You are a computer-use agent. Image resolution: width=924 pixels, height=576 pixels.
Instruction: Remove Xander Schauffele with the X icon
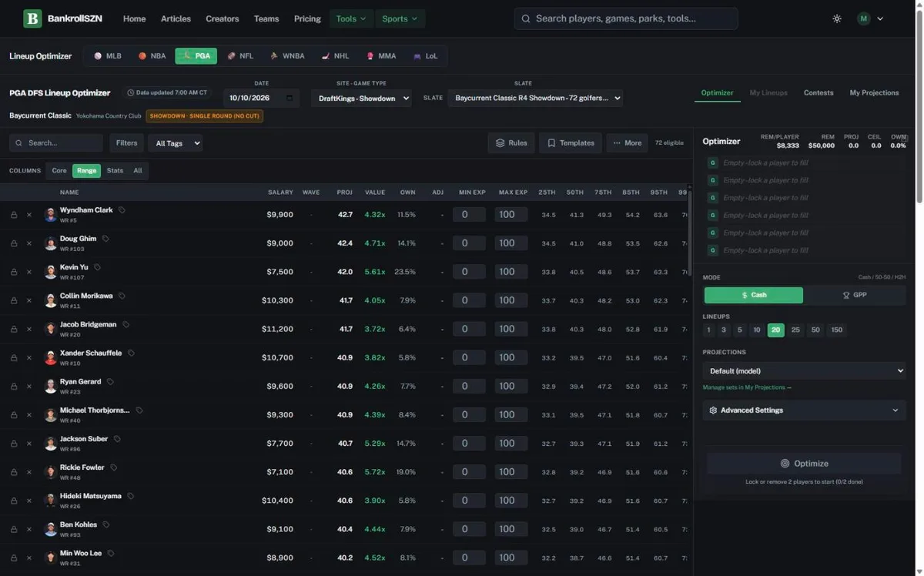point(29,357)
